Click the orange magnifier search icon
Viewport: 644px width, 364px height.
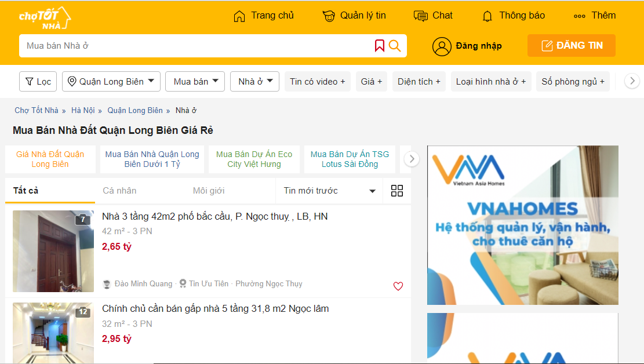pos(395,46)
